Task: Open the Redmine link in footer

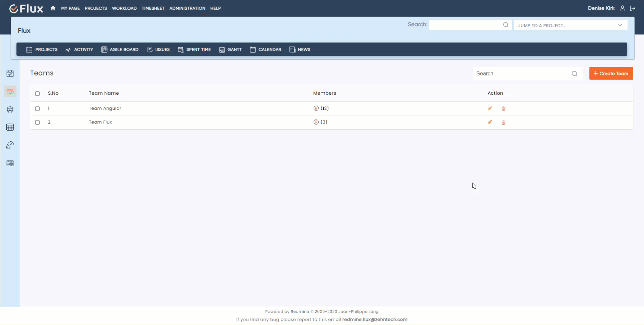Action: pyautogui.click(x=299, y=311)
